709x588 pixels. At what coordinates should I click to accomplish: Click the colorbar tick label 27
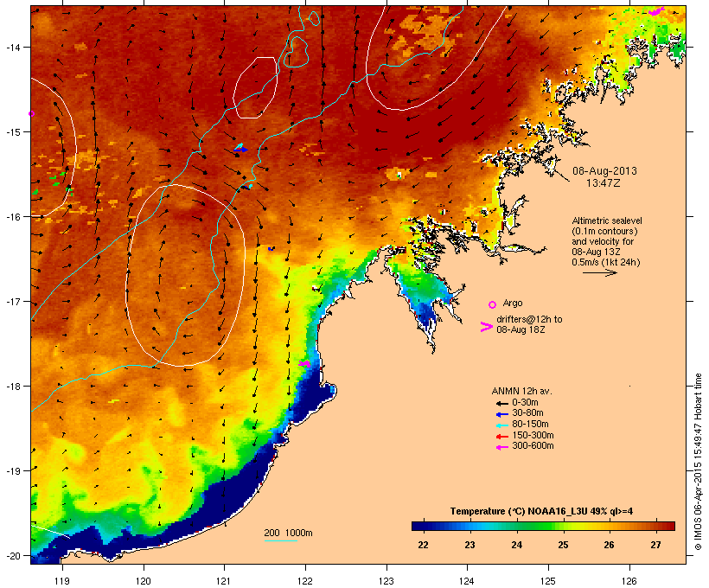pos(656,545)
